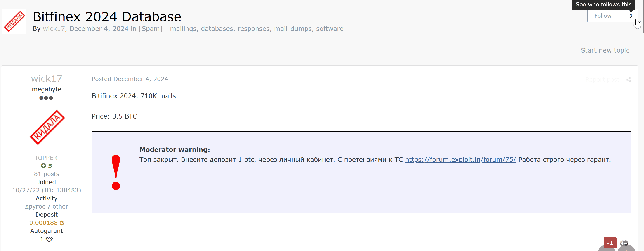Image resolution: width=644 pixels, height=251 pixels.
Task: Open wick17 username in post sidebar
Action: point(47,79)
